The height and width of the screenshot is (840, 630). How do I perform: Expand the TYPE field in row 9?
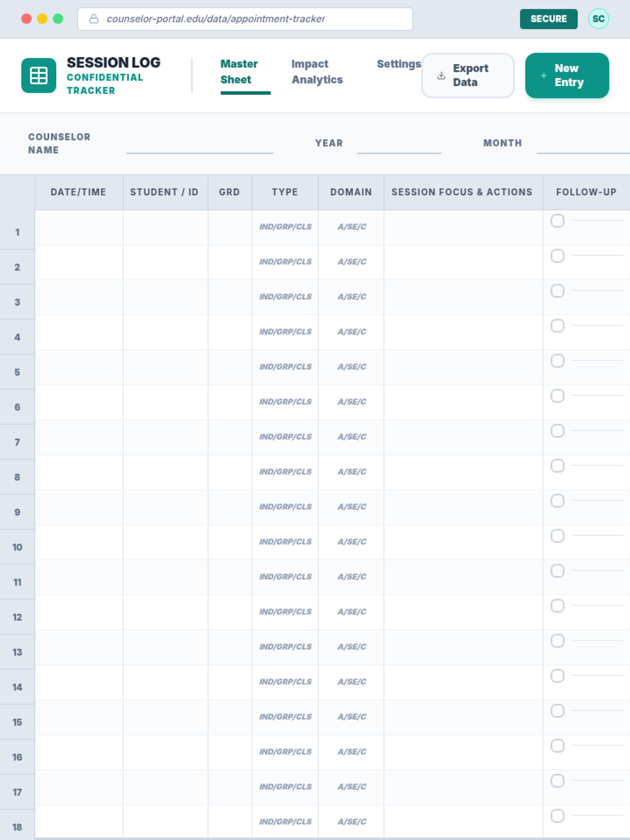point(285,507)
